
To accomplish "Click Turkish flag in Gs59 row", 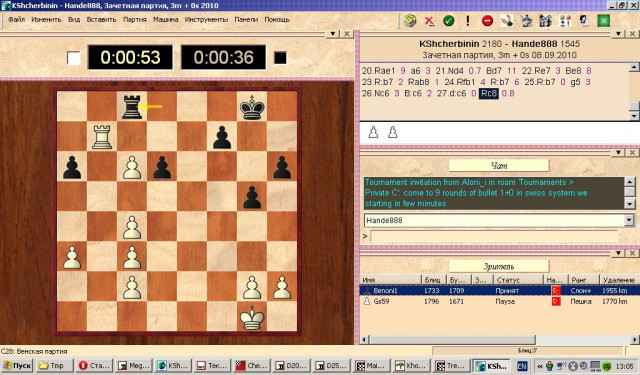I will (556, 302).
